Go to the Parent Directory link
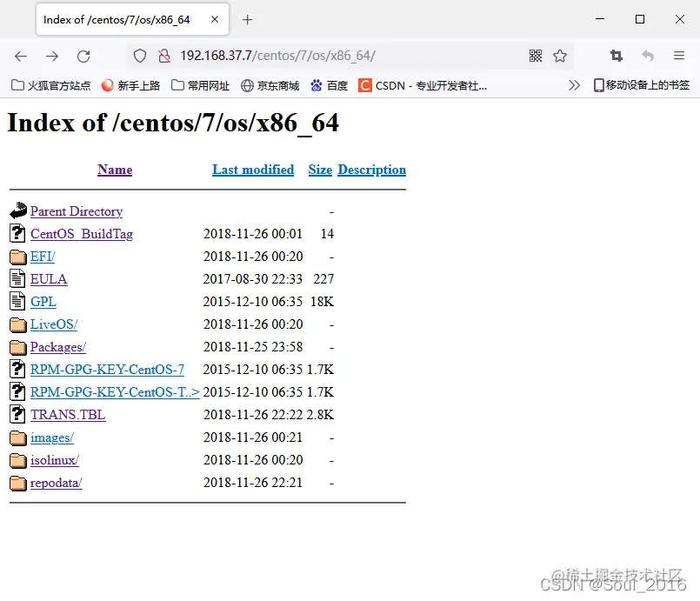This screenshot has height=601, width=700. pyautogui.click(x=77, y=211)
